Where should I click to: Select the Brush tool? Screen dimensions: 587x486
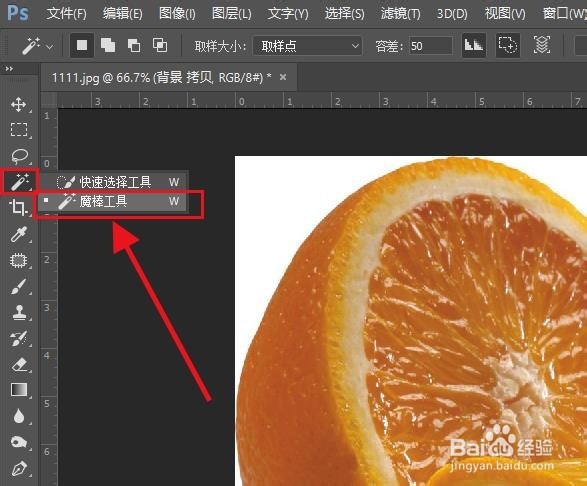tap(19, 286)
